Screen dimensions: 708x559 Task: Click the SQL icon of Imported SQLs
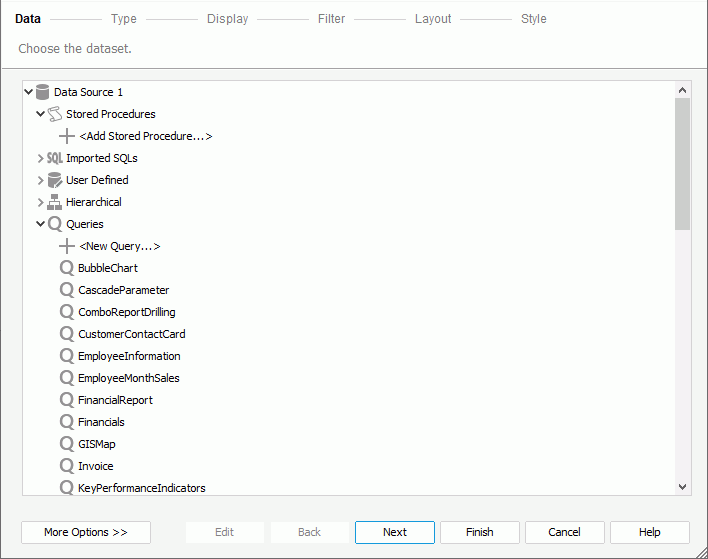55,158
